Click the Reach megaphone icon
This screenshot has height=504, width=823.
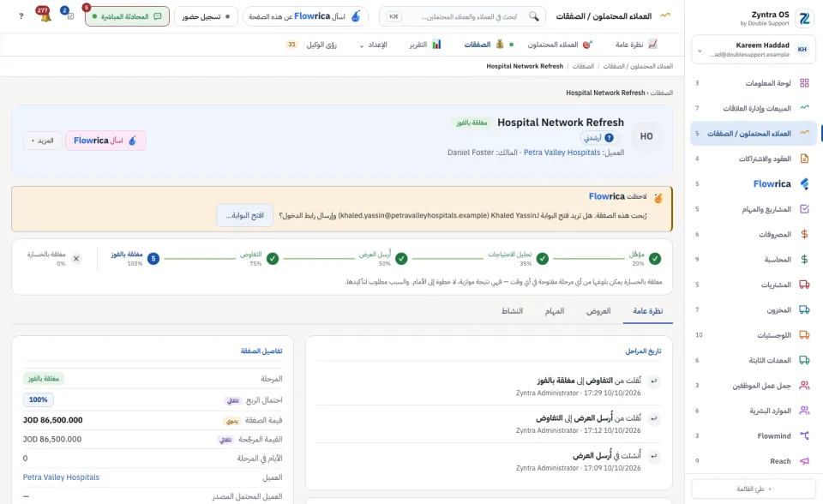pyautogui.click(x=804, y=461)
